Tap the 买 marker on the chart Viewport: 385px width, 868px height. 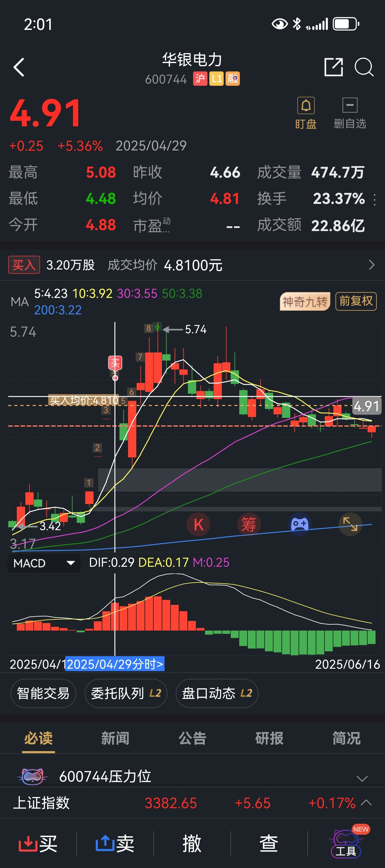pos(115,363)
